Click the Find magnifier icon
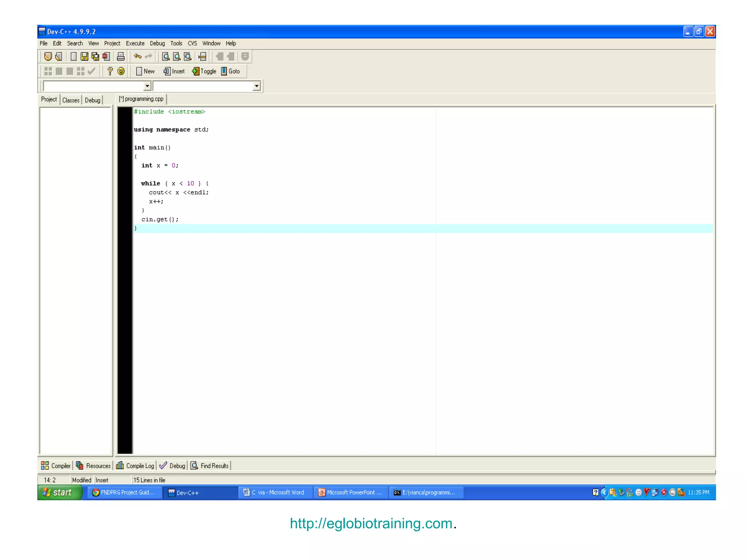747x560 pixels. coord(166,57)
